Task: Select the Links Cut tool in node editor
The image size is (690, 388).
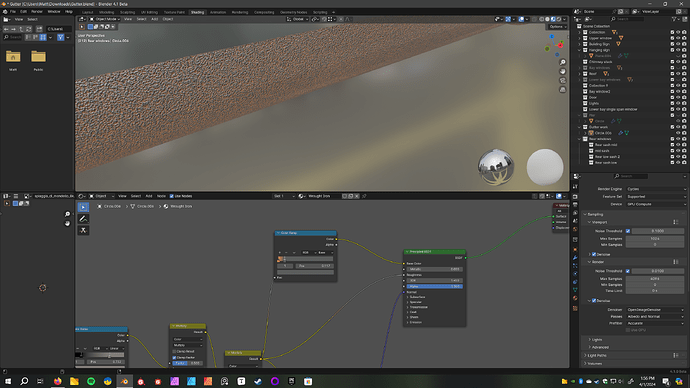Action: coord(83,231)
